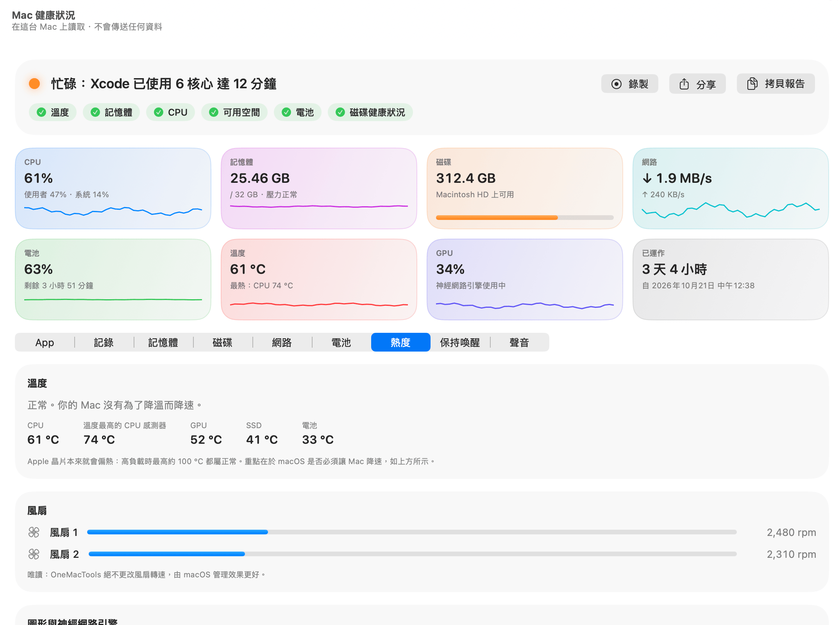This screenshot has width=840, height=625.
Task: Click the green checkmark beside CPU chip
Action: pyautogui.click(x=159, y=112)
